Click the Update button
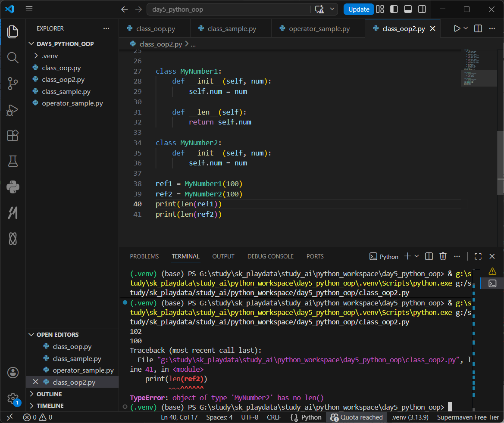 [x=359, y=9]
